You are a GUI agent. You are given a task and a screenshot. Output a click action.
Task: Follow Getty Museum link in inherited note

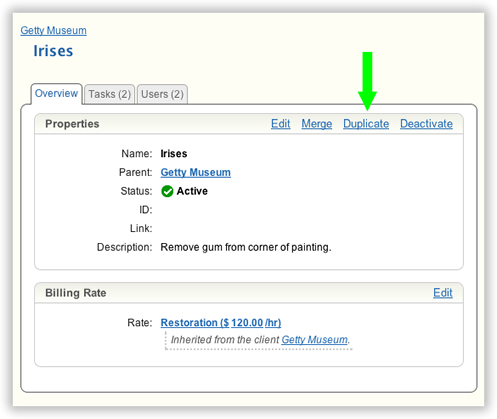314,340
